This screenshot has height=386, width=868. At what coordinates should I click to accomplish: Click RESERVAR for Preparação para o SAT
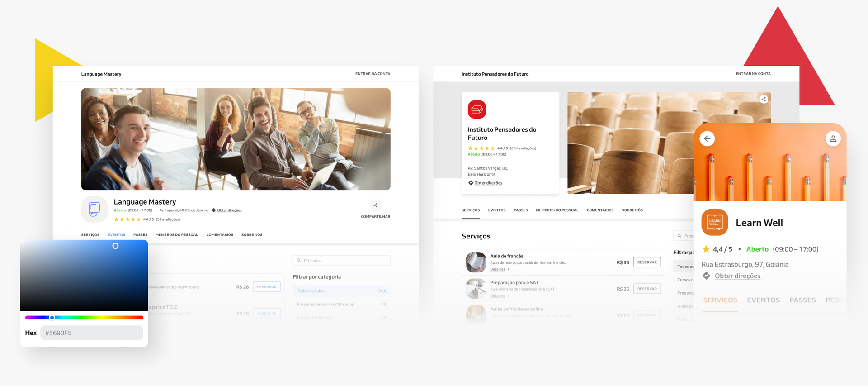[647, 289]
